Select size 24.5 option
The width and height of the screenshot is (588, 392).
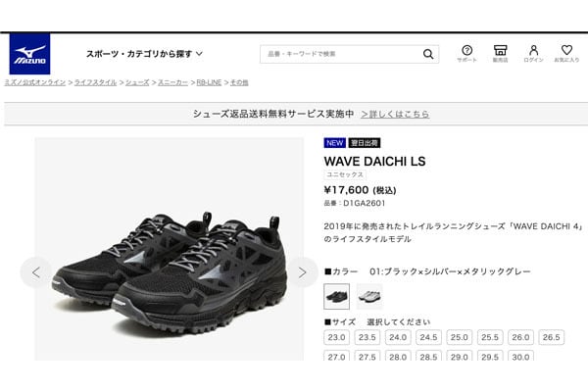coord(428,337)
